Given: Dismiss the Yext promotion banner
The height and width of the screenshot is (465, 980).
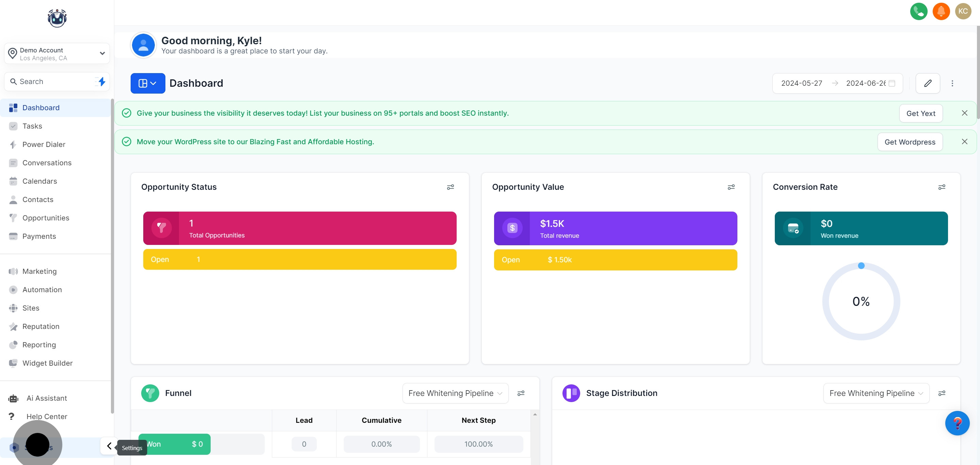Looking at the screenshot, I should pos(964,113).
